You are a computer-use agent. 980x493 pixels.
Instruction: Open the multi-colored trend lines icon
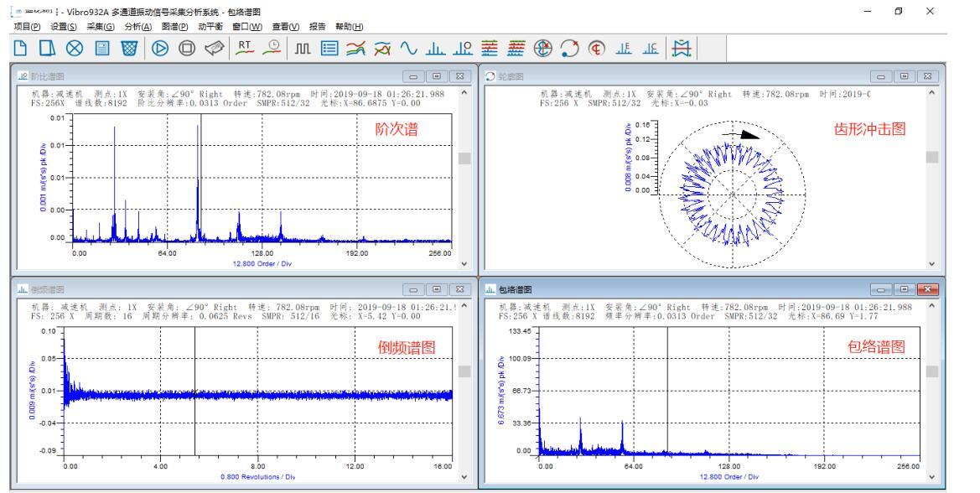coord(356,48)
